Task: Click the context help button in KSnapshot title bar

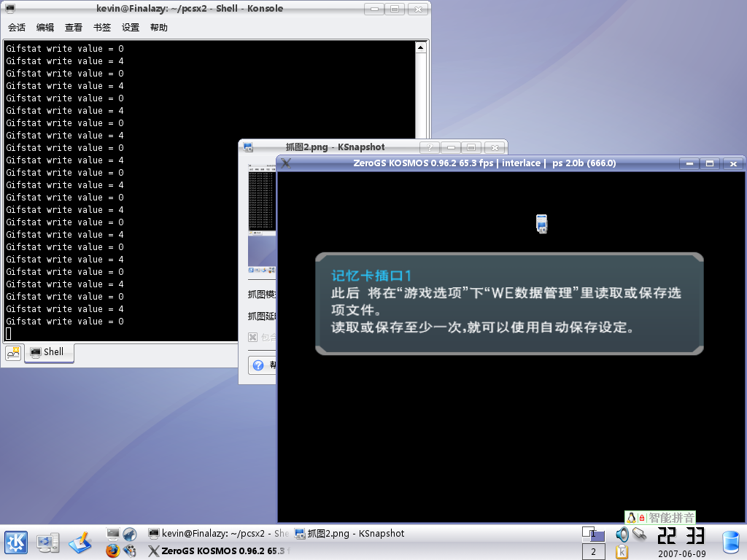Action: point(430,147)
